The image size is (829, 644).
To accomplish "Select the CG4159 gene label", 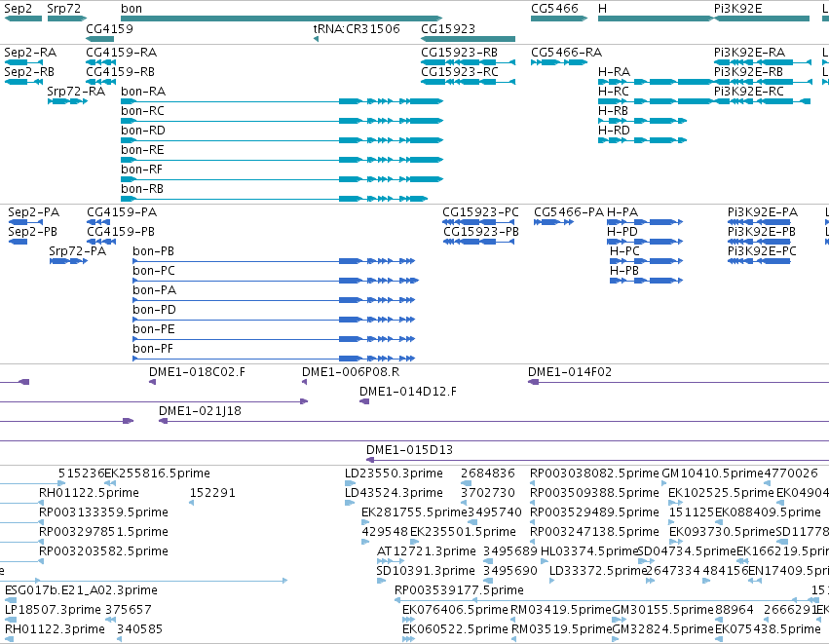I will [109, 28].
